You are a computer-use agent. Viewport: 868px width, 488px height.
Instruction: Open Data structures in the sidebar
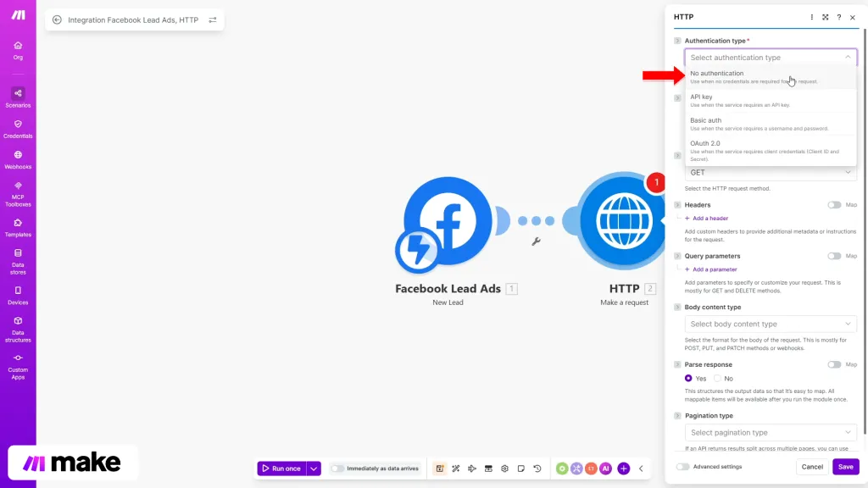pyautogui.click(x=18, y=330)
